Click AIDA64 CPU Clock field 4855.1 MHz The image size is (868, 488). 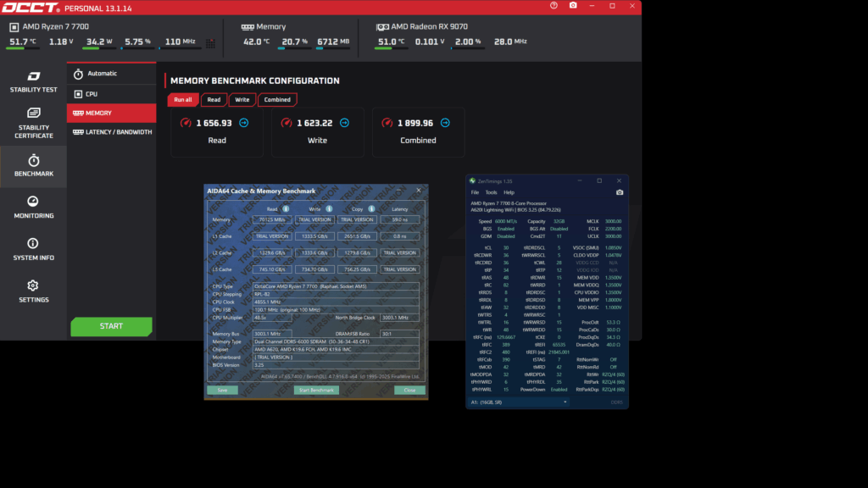pyautogui.click(x=336, y=302)
